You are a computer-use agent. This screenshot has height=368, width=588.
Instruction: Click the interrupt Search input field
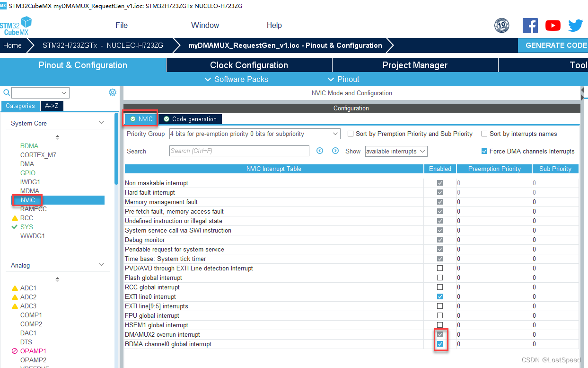(239, 151)
